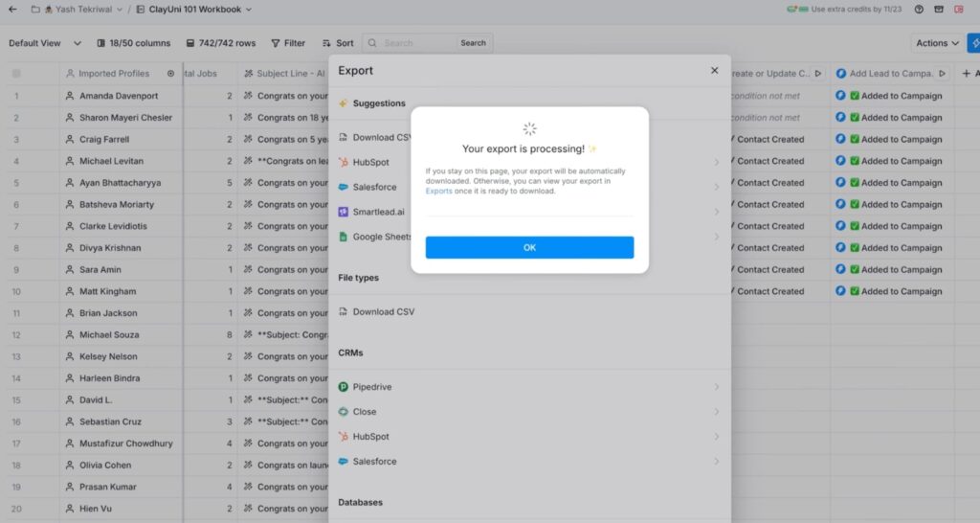
Task: Run the Add Lead to Campaign column play icon
Action: pos(942,73)
